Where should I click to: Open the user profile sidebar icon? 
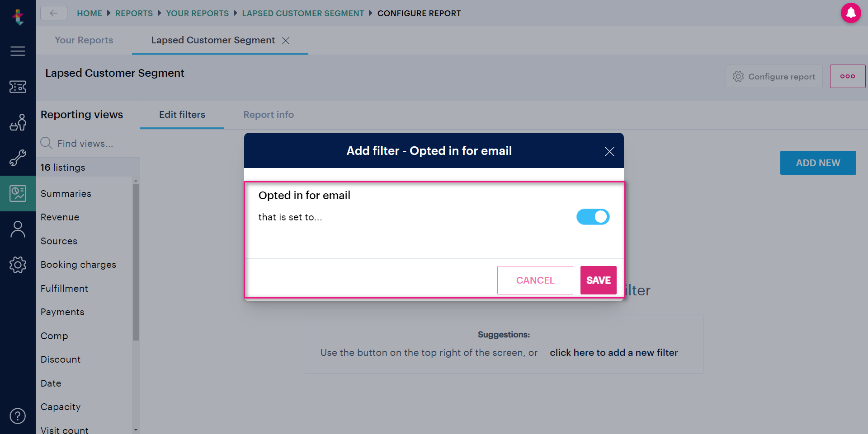pos(18,229)
